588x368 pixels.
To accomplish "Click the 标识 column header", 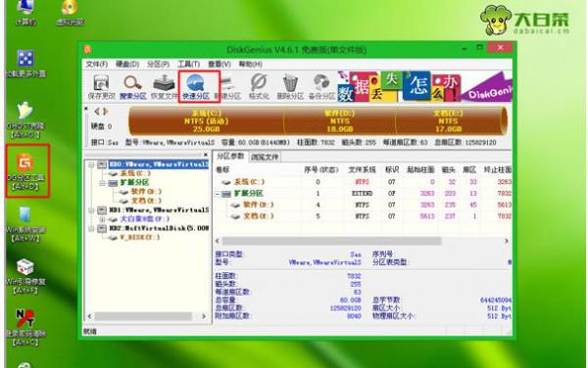I will tap(392, 170).
